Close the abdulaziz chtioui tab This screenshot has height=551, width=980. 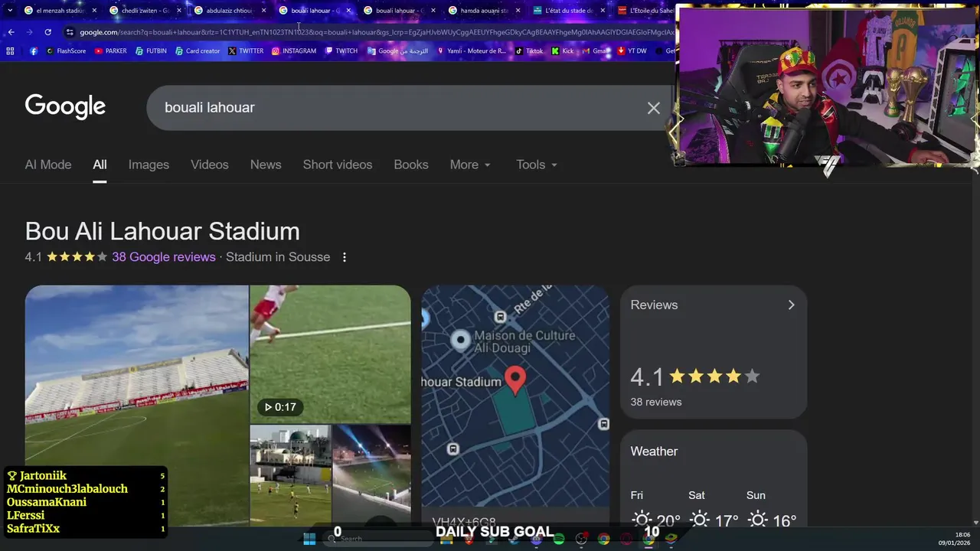264,11
